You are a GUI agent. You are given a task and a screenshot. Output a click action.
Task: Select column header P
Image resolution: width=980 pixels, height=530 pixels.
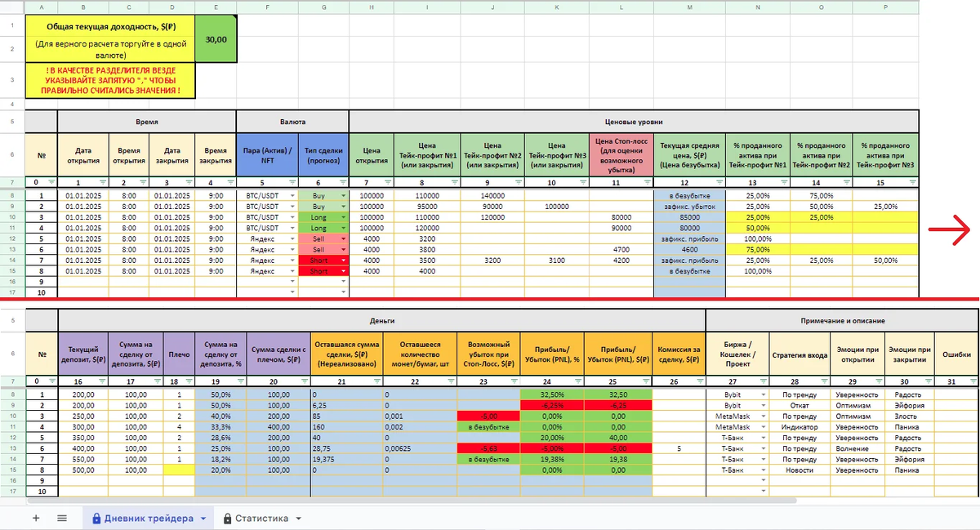[885, 6]
